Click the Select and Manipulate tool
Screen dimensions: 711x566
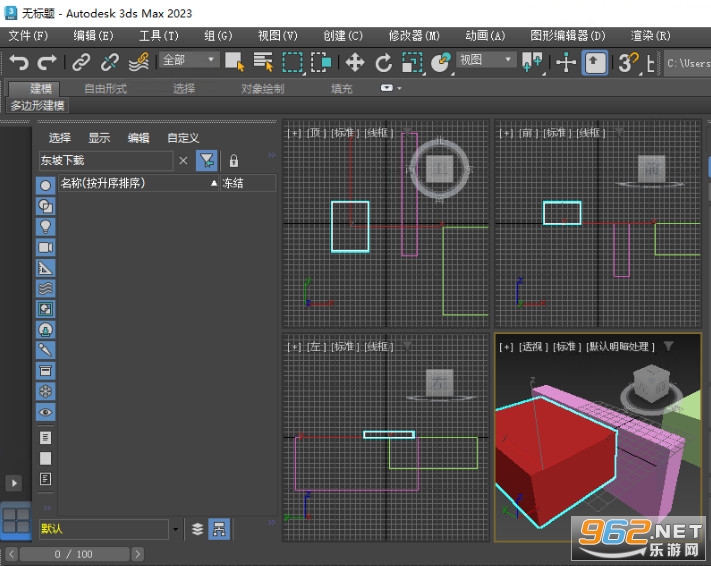click(x=566, y=63)
